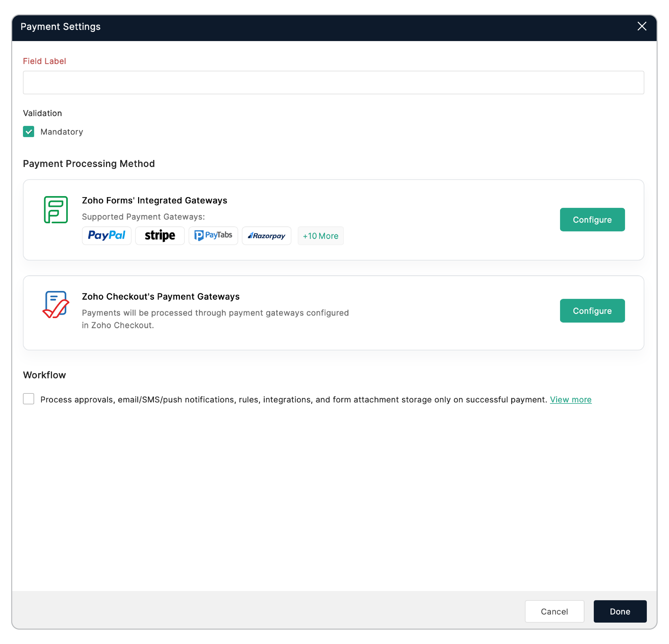Viewport: 669px width, 644px height.
Task: Close the Payment Settings dialog
Action: tap(641, 26)
